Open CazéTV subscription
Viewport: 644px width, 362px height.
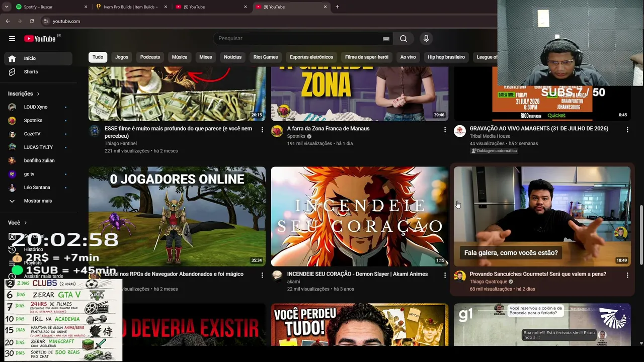38,134
